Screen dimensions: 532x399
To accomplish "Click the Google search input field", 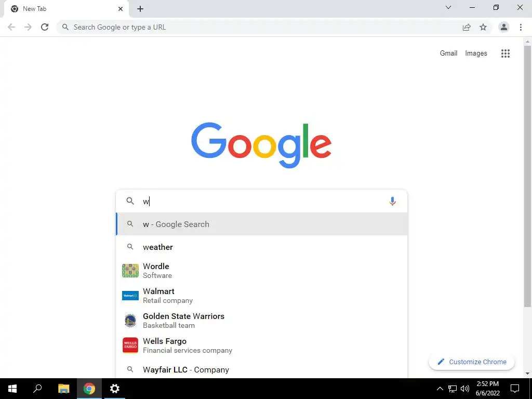I will coord(261,201).
